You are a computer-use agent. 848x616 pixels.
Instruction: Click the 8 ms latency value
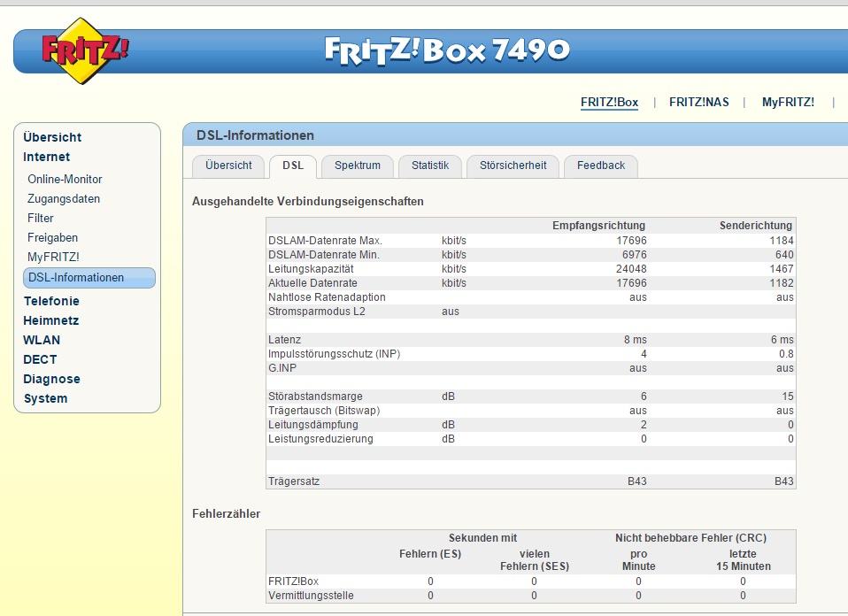tap(635, 340)
